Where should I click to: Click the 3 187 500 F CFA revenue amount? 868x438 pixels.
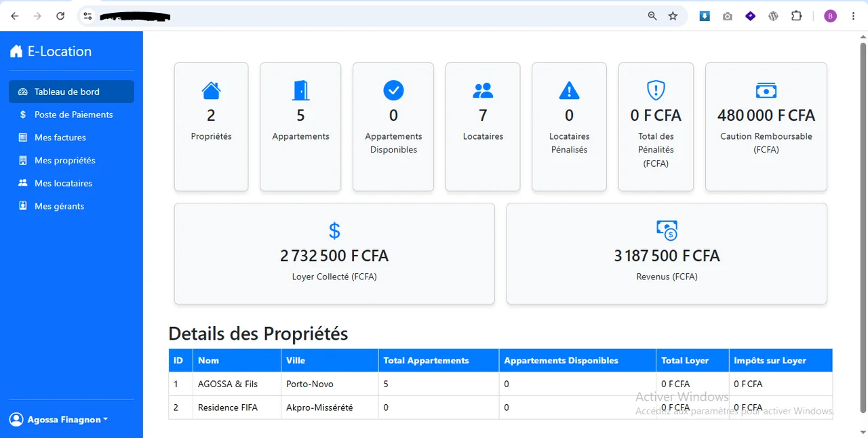click(667, 256)
